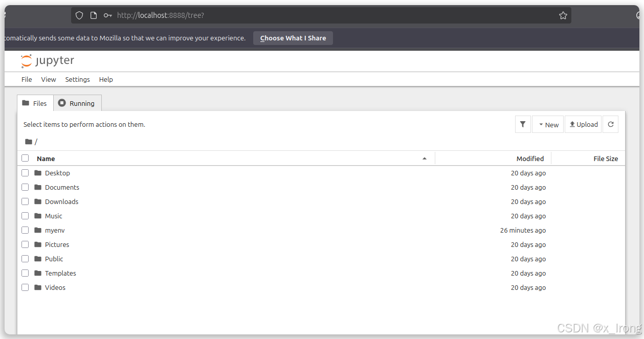Open the Videos folder link
Viewport: 644px width, 339px height.
(x=55, y=287)
